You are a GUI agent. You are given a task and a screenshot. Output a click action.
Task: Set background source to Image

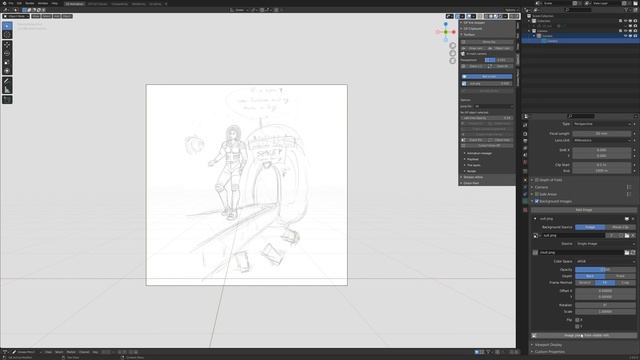pyautogui.click(x=590, y=227)
